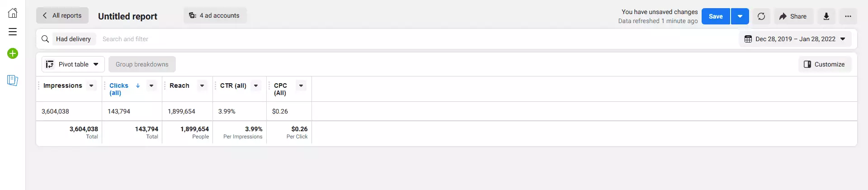Sort by the Clicks (all) column header
Image resolution: width=868 pixels, height=190 pixels.
coord(119,89)
